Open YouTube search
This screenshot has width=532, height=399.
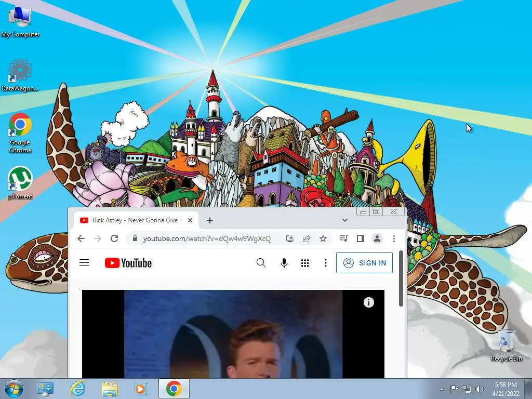coord(261,262)
